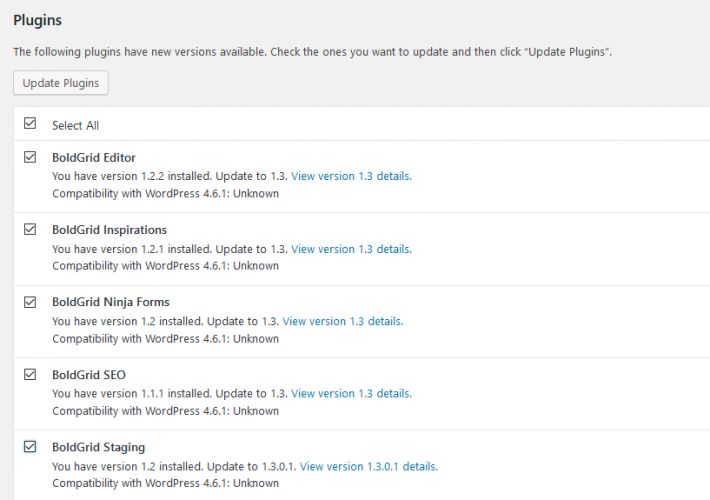Deselect the BoldGrid Inspirations checkbox
Screen dimensions: 710x500
pos(30,229)
